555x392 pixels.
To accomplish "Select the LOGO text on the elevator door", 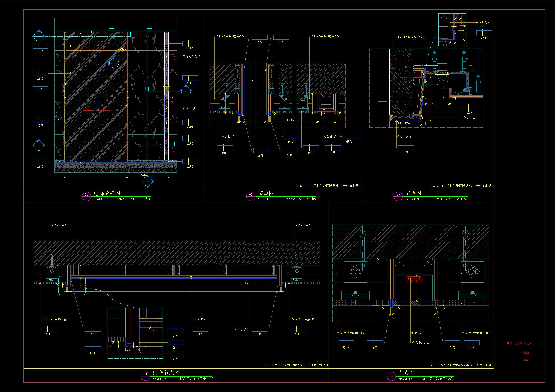I will [121, 49].
